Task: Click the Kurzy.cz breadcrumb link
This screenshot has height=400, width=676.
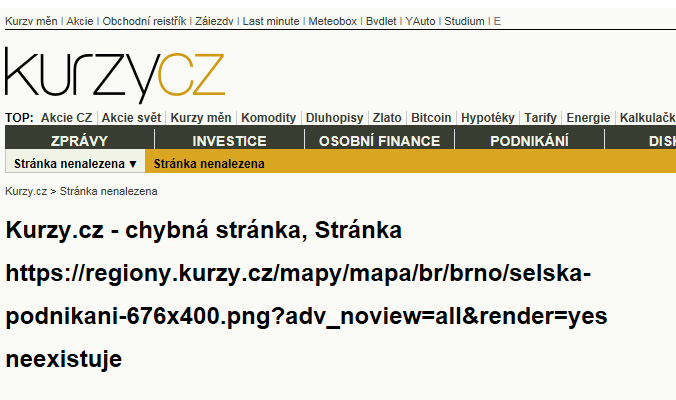Action: (26, 191)
